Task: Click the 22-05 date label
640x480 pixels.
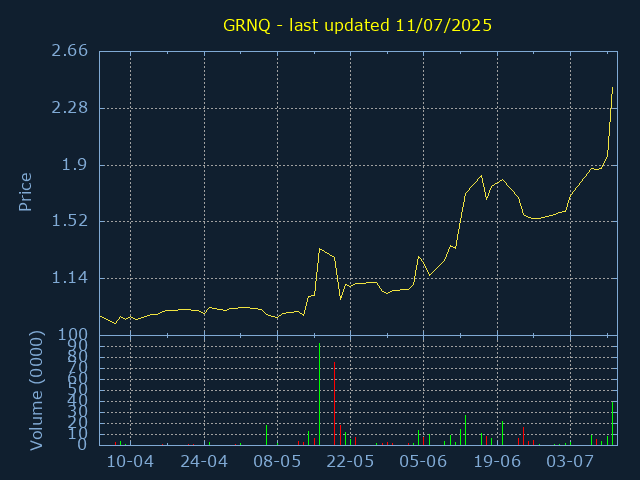Action: [x=350, y=462]
